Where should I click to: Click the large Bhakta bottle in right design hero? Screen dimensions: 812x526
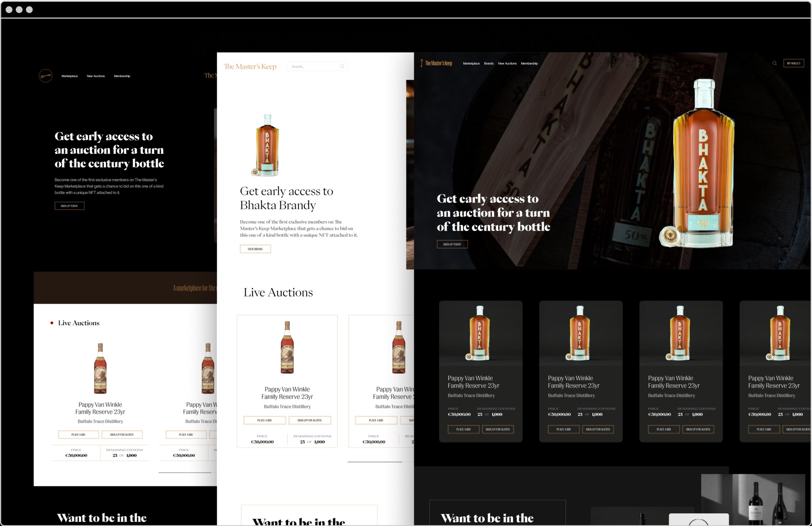coord(698,163)
